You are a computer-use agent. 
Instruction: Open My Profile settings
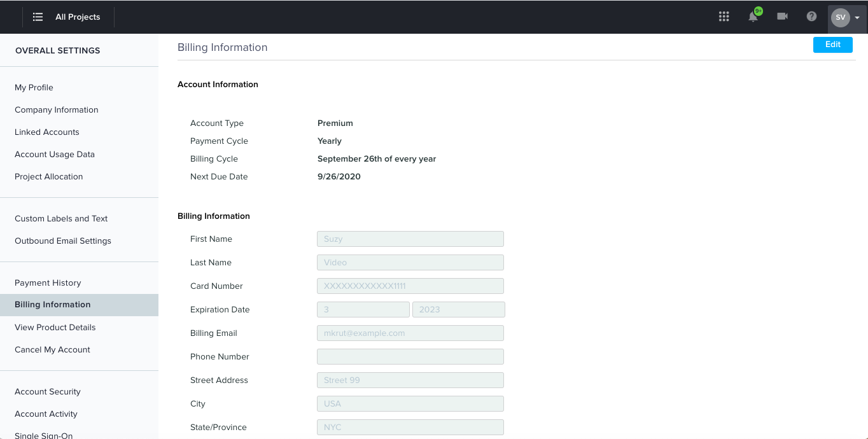34,88
